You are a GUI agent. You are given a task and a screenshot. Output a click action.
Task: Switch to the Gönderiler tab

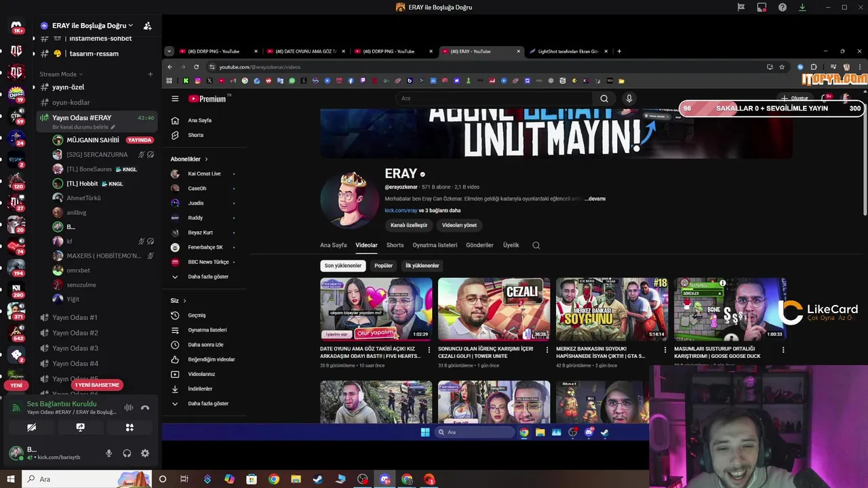(479, 245)
